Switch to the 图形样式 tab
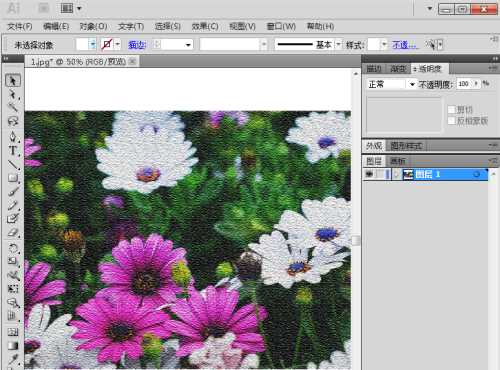500x370 pixels. click(x=406, y=146)
